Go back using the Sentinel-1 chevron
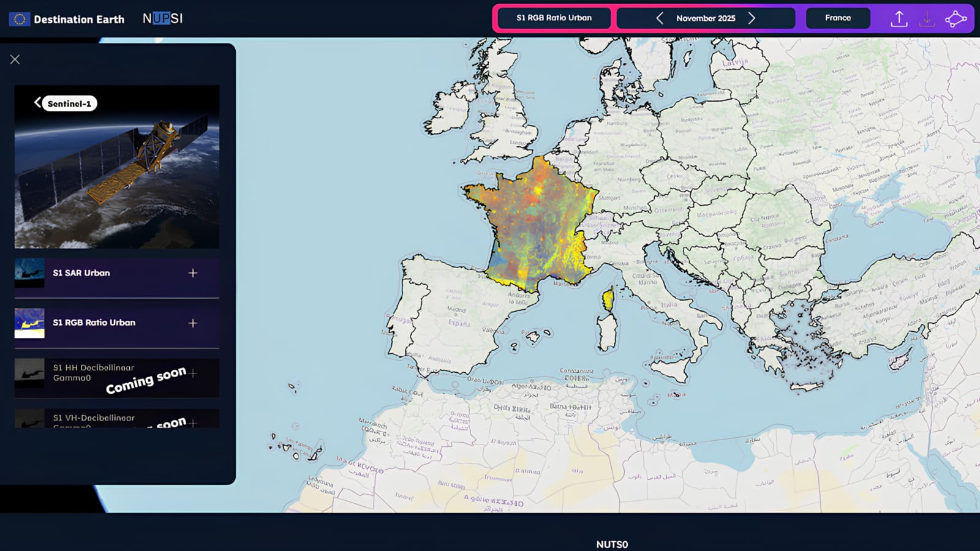 coord(38,103)
